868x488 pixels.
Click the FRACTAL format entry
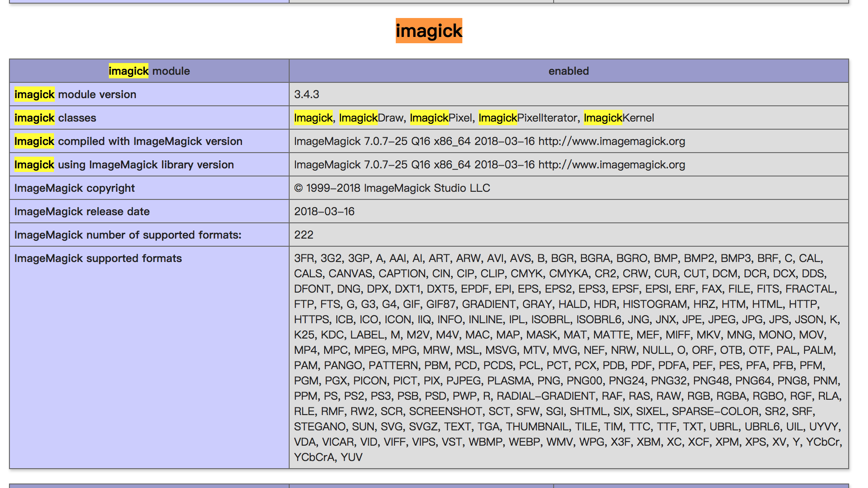click(x=810, y=289)
